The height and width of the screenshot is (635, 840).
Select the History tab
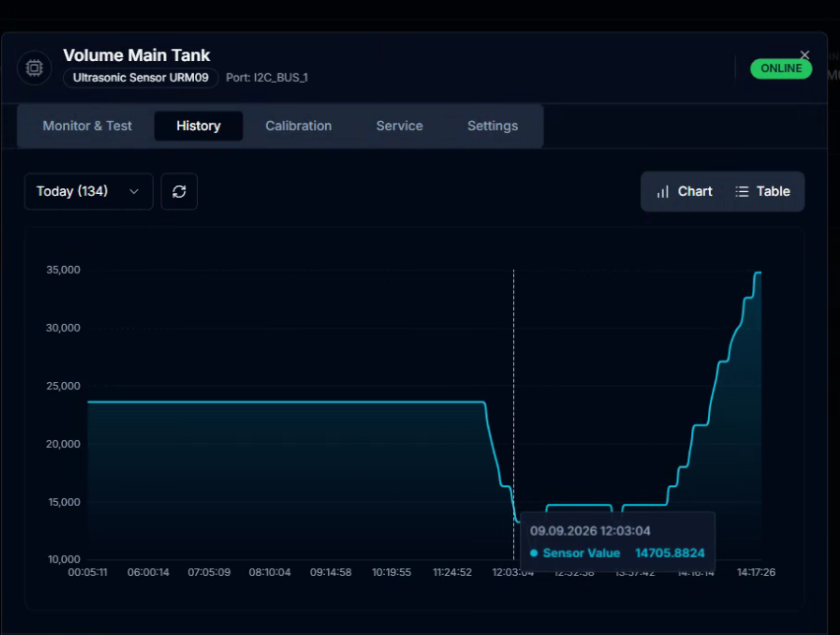point(199,126)
